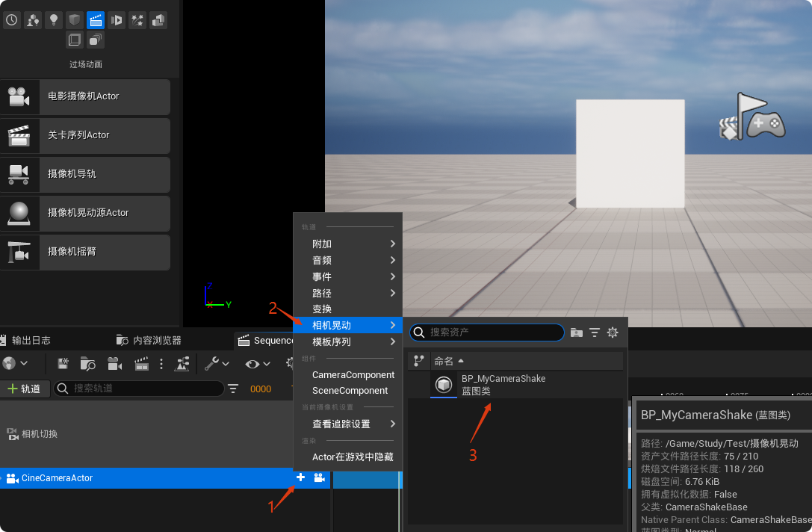Click the asset picker settings gear icon
The height and width of the screenshot is (532, 812).
pyautogui.click(x=613, y=332)
